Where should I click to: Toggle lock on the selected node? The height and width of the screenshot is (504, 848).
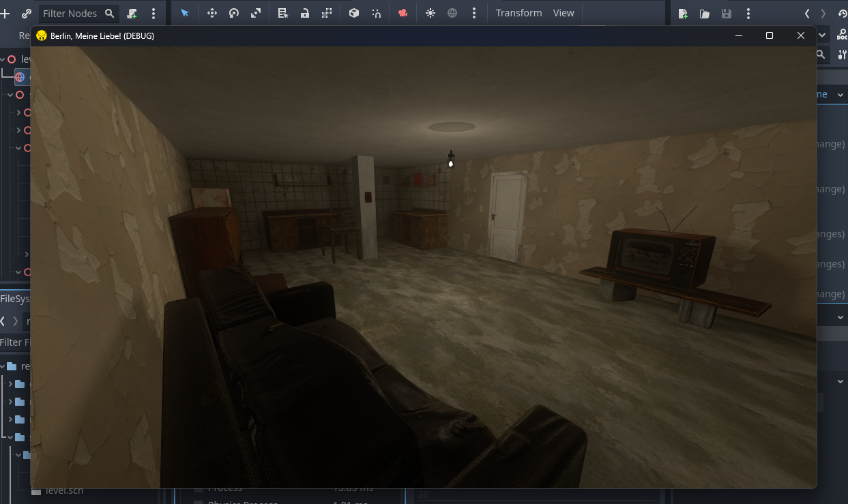coord(305,13)
